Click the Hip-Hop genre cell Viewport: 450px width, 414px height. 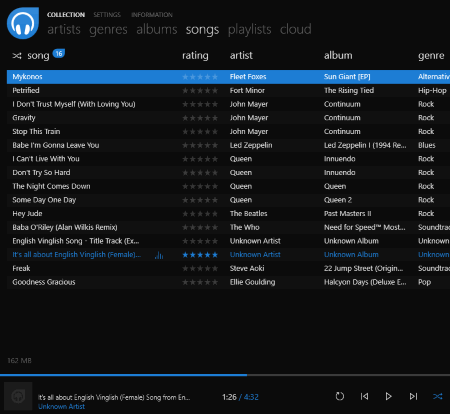[x=432, y=91]
